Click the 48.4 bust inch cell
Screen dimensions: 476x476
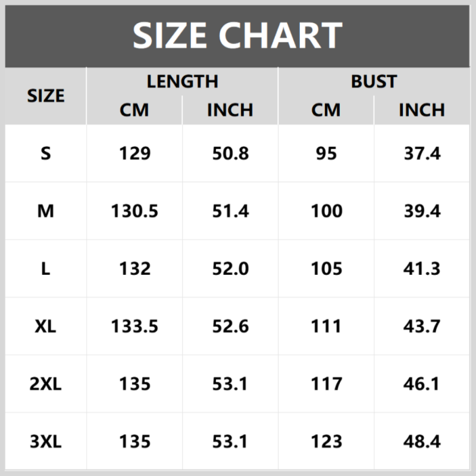[x=422, y=441]
